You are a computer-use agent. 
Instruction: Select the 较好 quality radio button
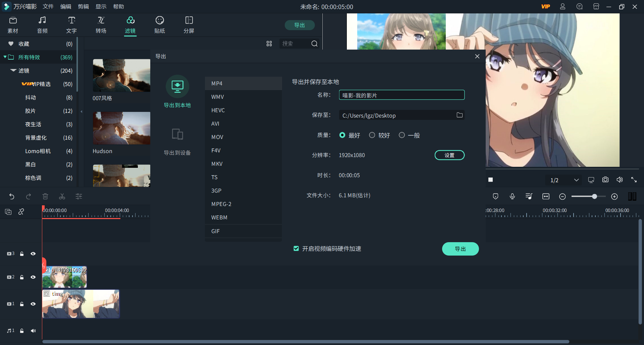click(x=372, y=135)
